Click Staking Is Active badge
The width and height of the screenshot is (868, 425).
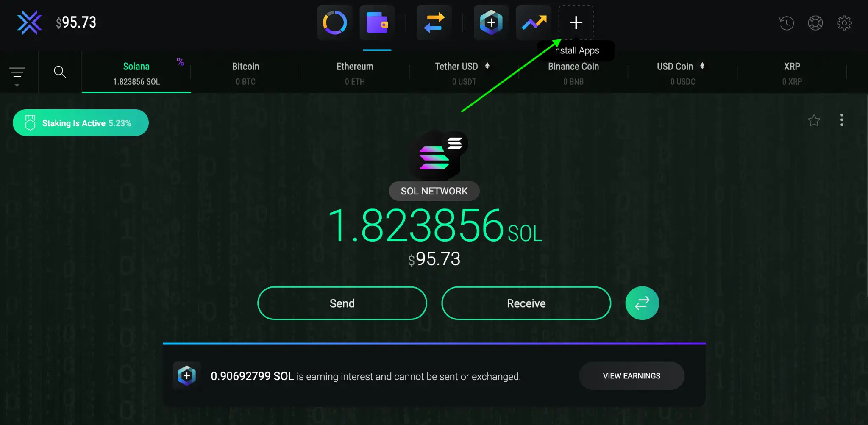coord(81,123)
